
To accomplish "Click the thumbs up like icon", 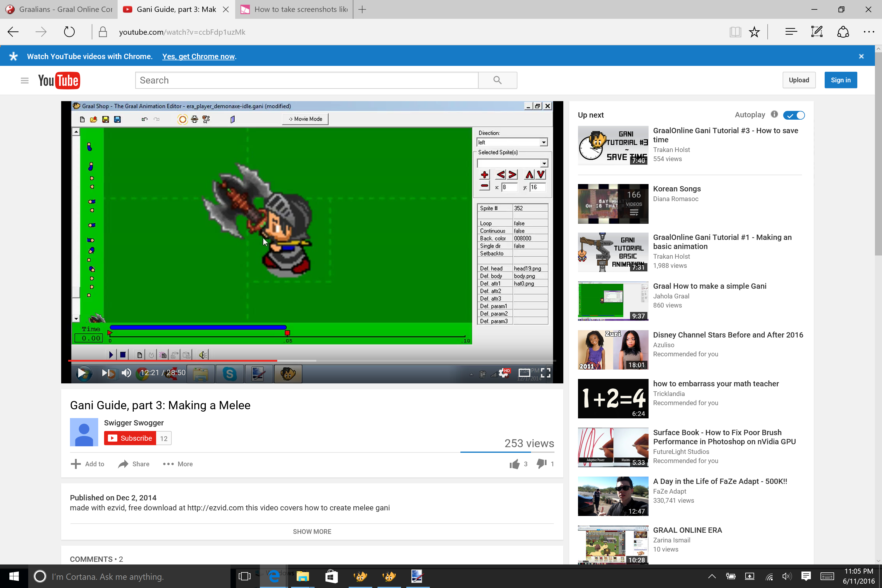I will tap(514, 464).
